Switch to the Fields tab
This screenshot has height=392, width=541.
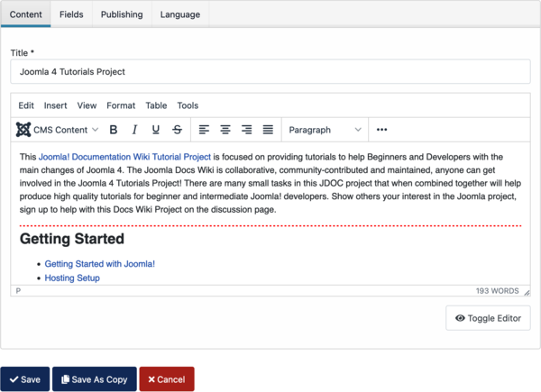[71, 14]
